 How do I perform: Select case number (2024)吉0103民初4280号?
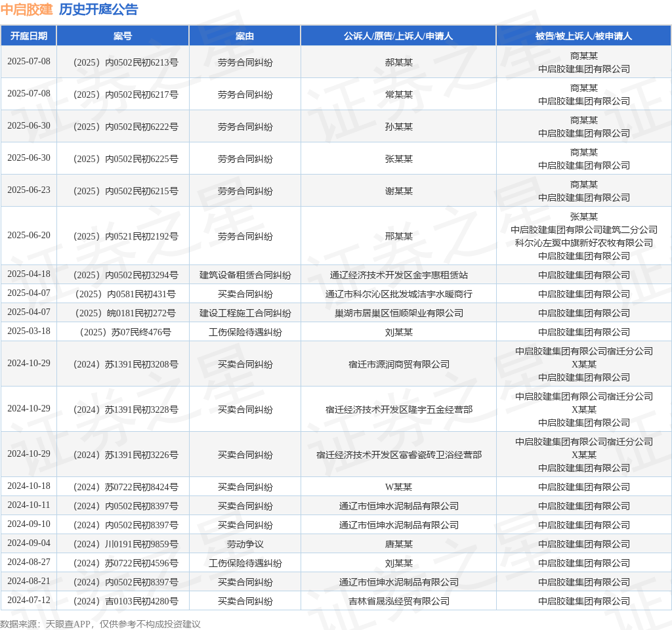(125, 602)
